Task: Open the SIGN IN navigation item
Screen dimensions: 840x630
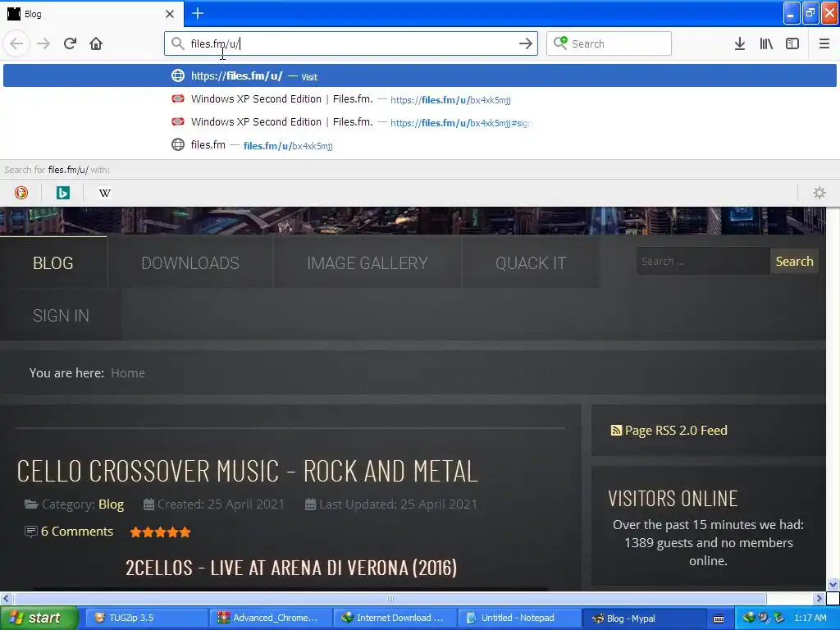Action: 61,316
